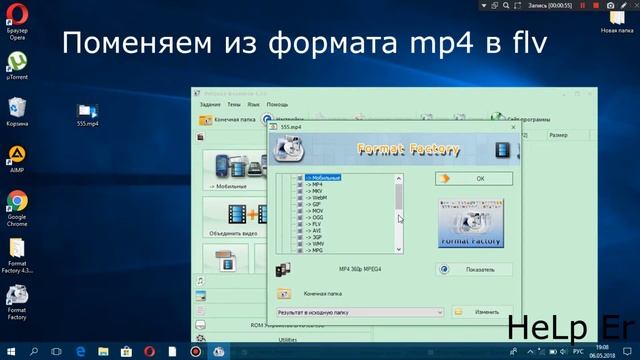Screen dimensions: 640x360
Task: Click the taskbar search magnifier
Action: tap(34, 351)
